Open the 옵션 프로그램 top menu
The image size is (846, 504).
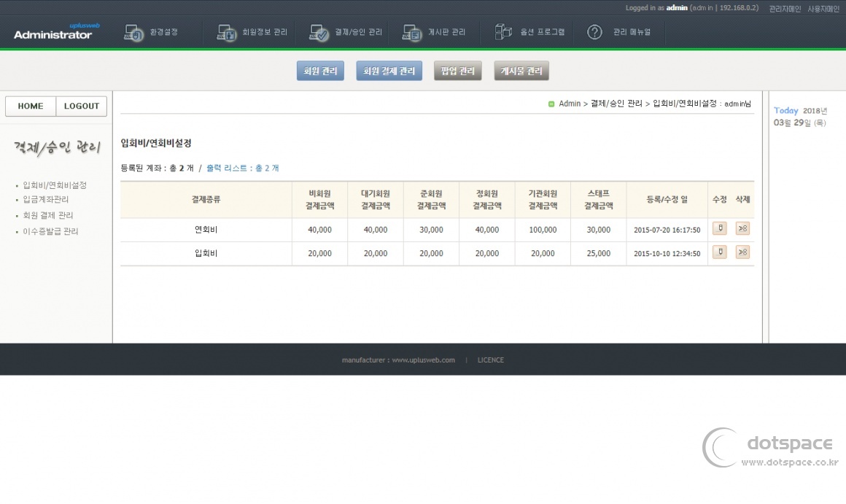click(530, 33)
